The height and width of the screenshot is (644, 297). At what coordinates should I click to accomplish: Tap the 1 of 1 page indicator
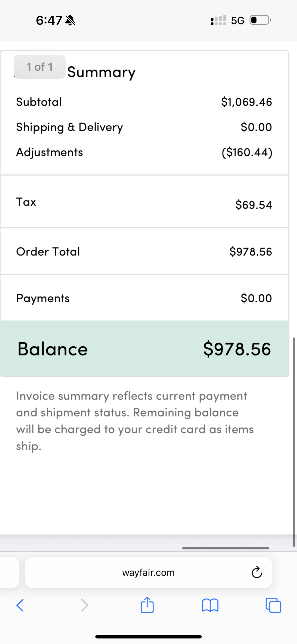pos(40,67)
